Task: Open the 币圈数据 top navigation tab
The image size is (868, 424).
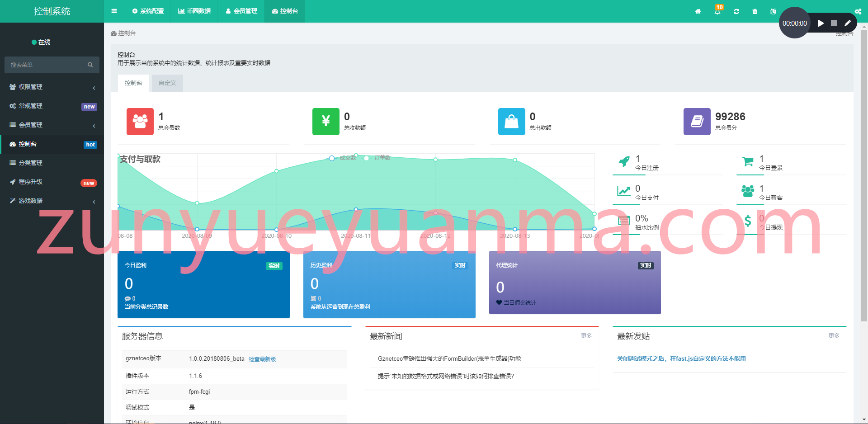Action: click(194, 11)
